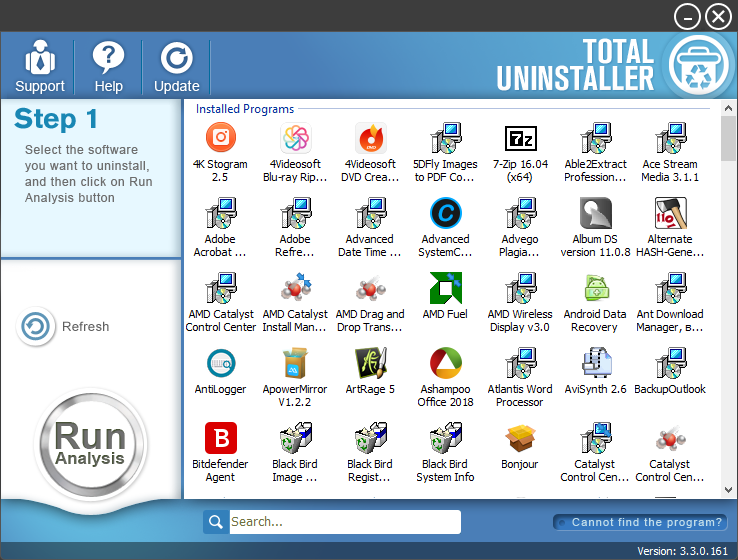Select the AMD Fuel program icon

(445, 288)
